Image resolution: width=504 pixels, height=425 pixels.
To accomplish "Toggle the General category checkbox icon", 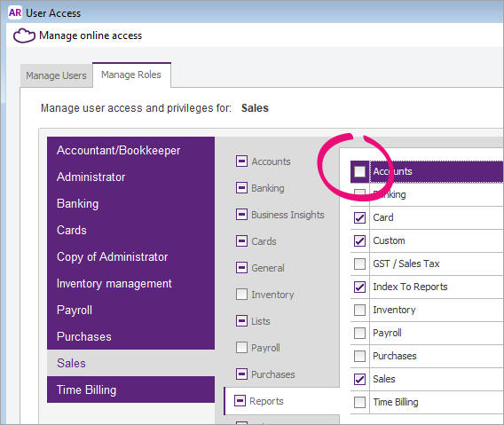I will (x=241, y=267).
